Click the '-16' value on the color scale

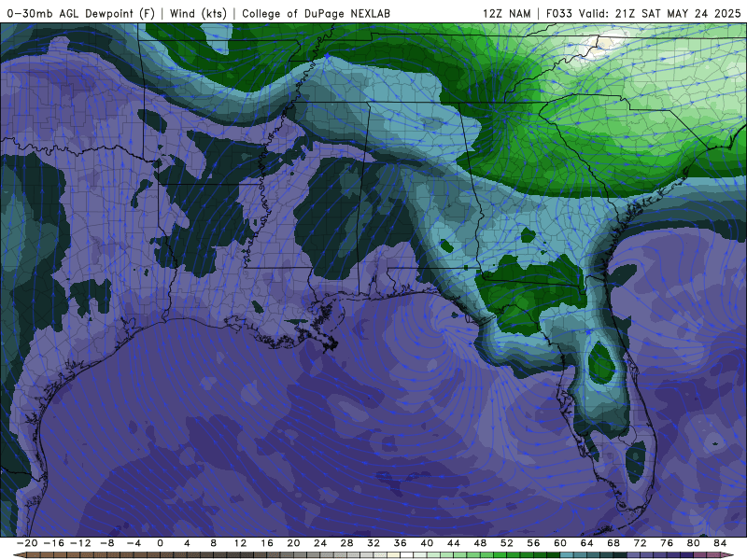tap(54, 543)
